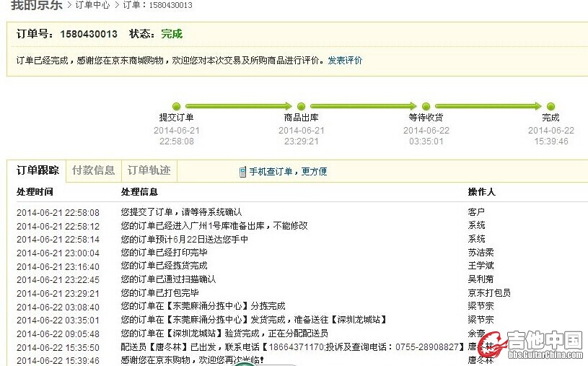
Task: Click row 准备送往【深圳龙城站】
Action: tap(254, 320)
